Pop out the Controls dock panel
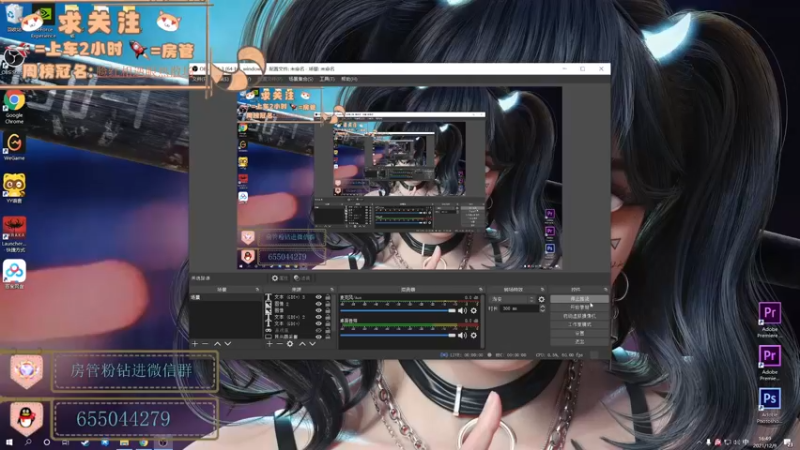 [606, 289]
